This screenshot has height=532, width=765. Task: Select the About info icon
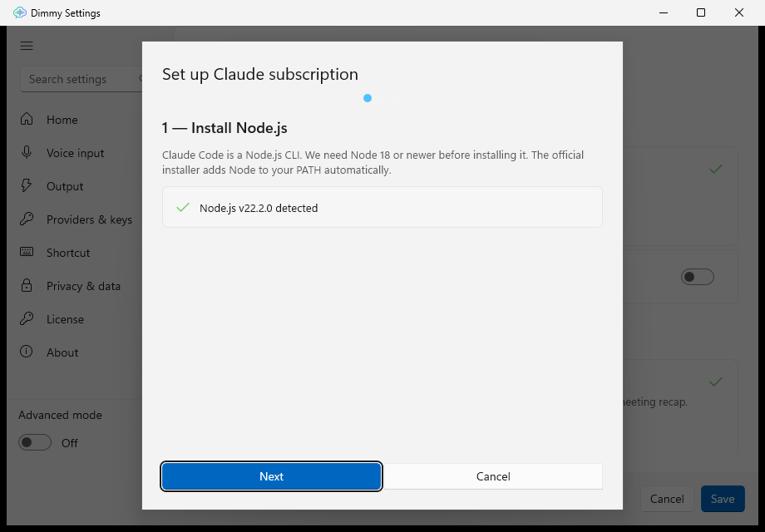27,352
